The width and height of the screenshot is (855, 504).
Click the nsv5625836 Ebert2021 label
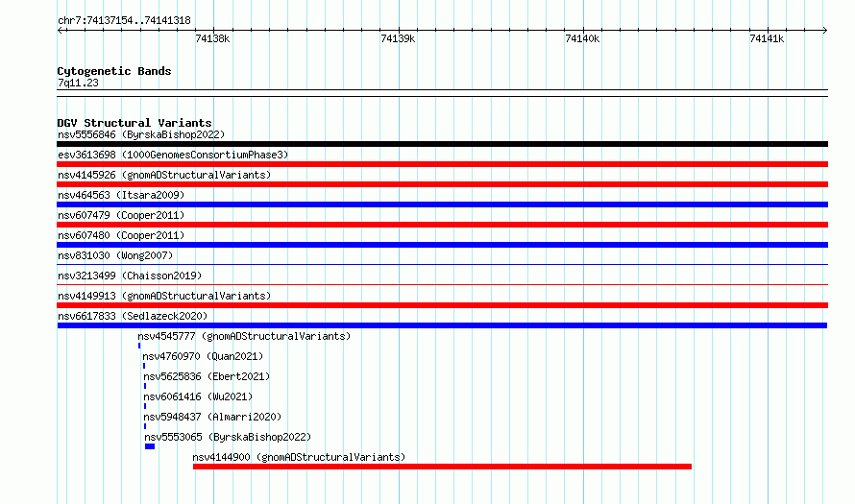[207, 376]
